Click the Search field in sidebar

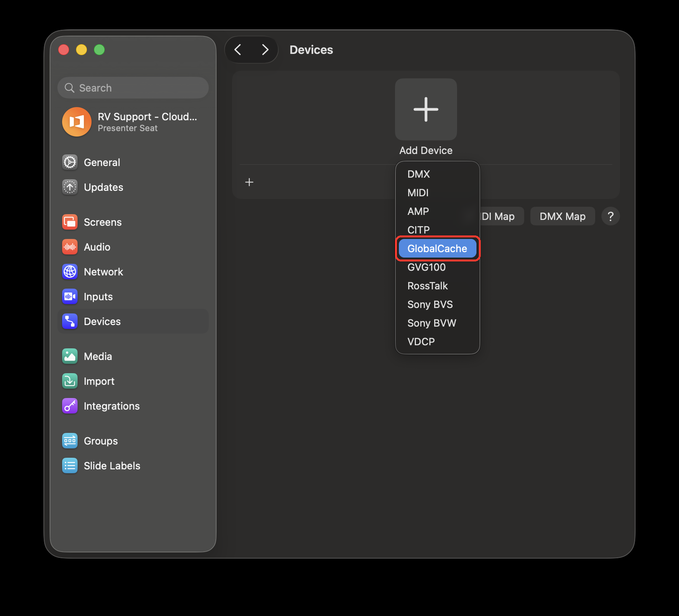[x=133, y=88]
